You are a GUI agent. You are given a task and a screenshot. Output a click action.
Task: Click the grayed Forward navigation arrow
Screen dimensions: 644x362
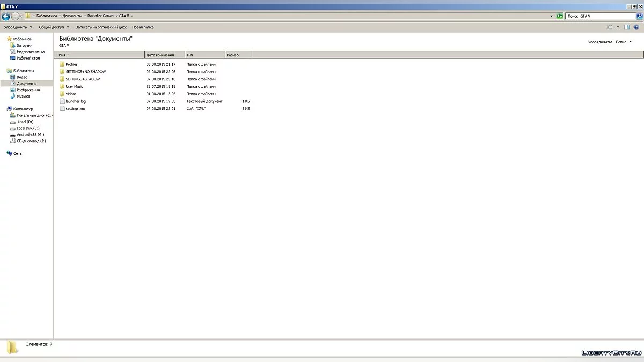(16, 16)
